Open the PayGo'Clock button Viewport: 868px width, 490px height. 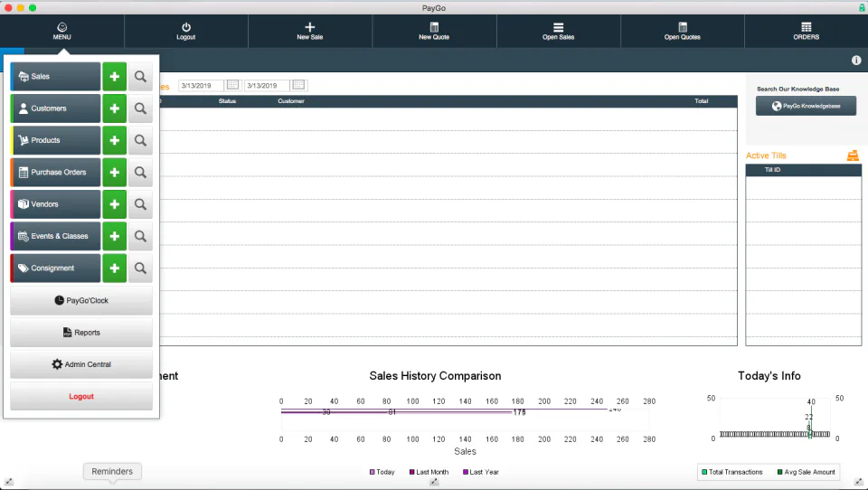(x=81, y=300)
